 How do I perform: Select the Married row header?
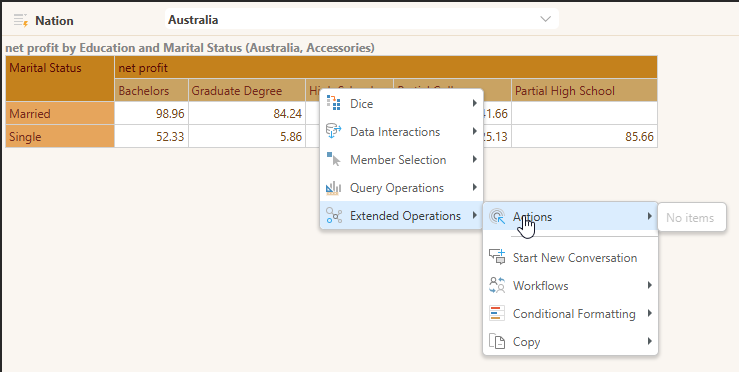click(x=60, y=114)
